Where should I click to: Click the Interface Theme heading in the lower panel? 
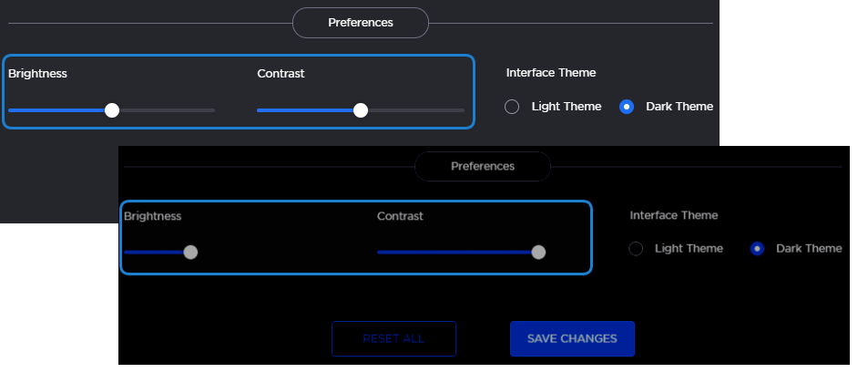674,215
